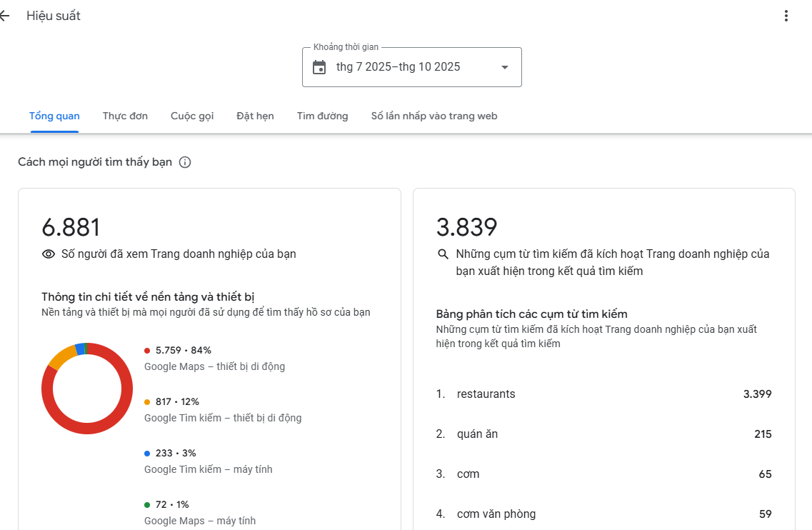Open the Cuộc gọi tab
Screen dimensions: 812x530
coord(192,116)
